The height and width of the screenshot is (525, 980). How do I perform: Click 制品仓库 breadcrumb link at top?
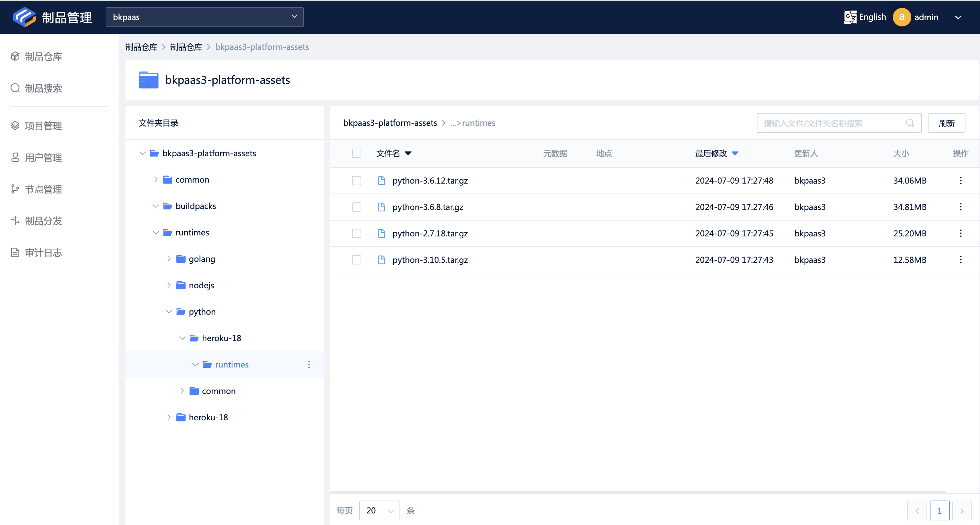141,47
